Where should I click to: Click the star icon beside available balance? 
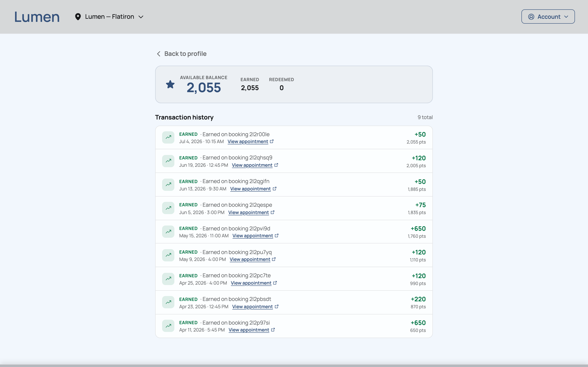pos(170,84)
